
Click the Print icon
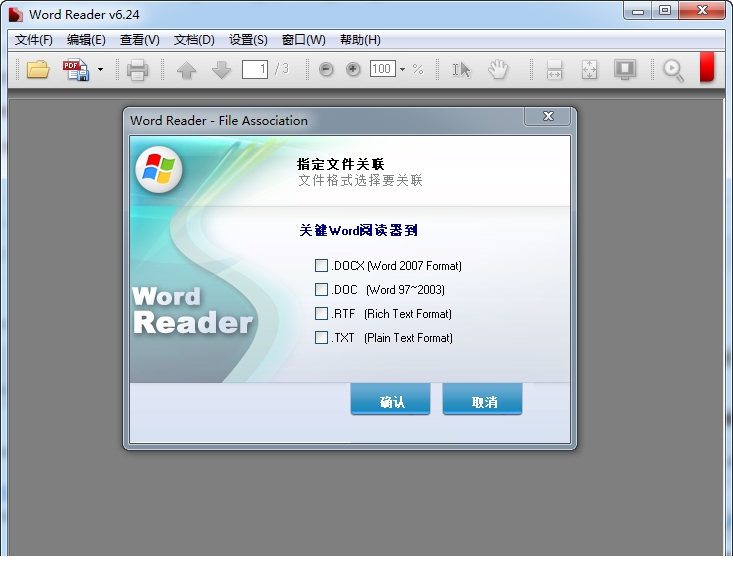[137, 70]
